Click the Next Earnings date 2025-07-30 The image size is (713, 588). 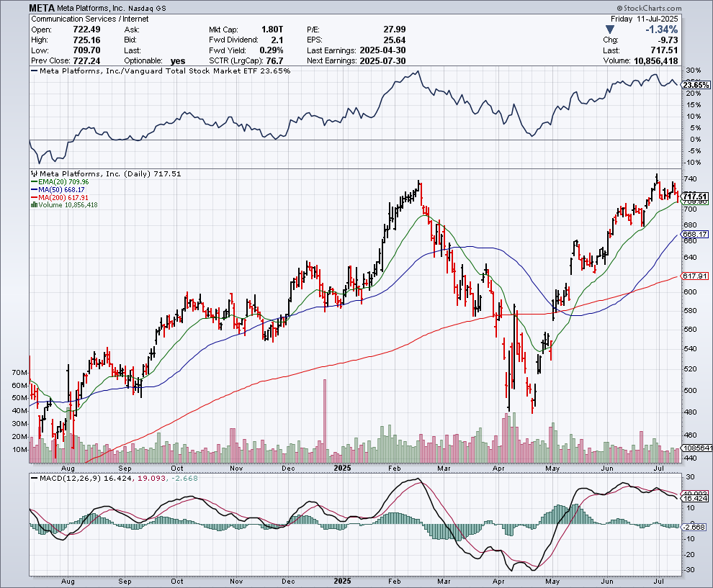(x=382, y=60)
